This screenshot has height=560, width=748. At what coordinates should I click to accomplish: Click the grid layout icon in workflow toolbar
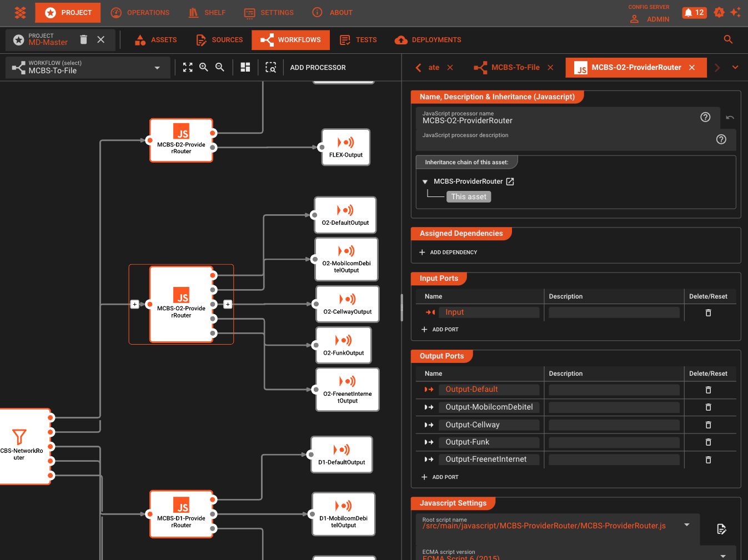(x=245, y=67)
